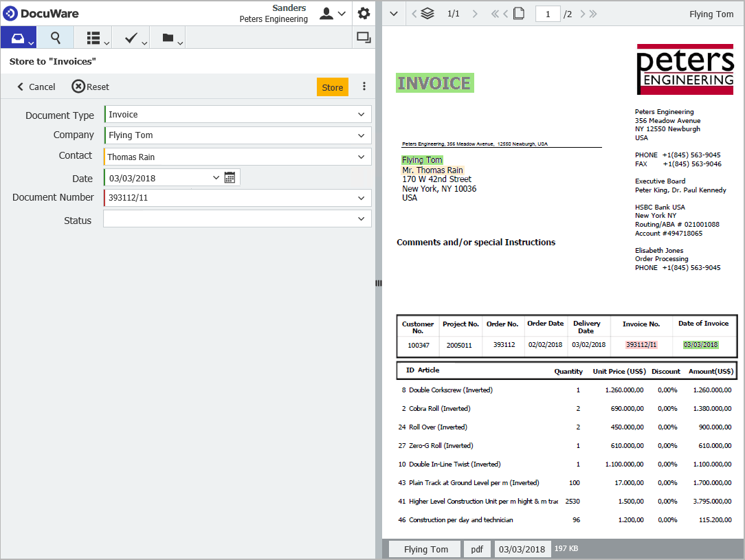The height and width of the screenshot is (560, 745).
Task: Collapse the viewer toolbar with the chevron
Action: (394, 13)
